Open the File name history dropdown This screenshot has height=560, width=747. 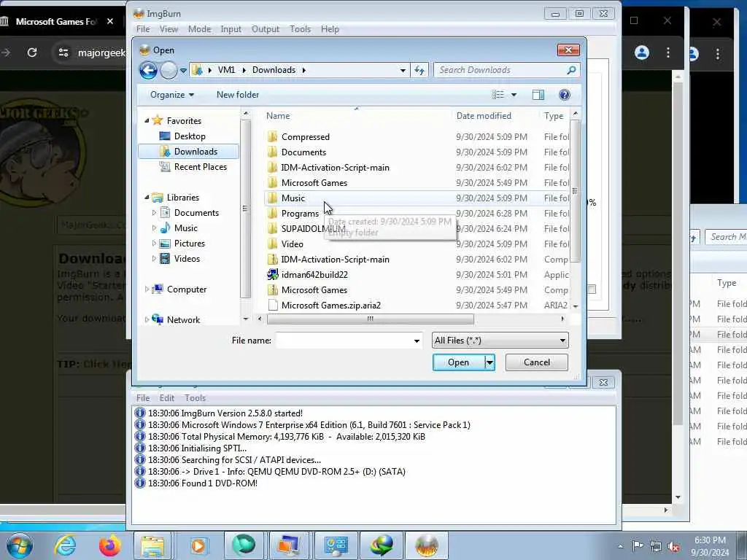click(x=417, y=341)
